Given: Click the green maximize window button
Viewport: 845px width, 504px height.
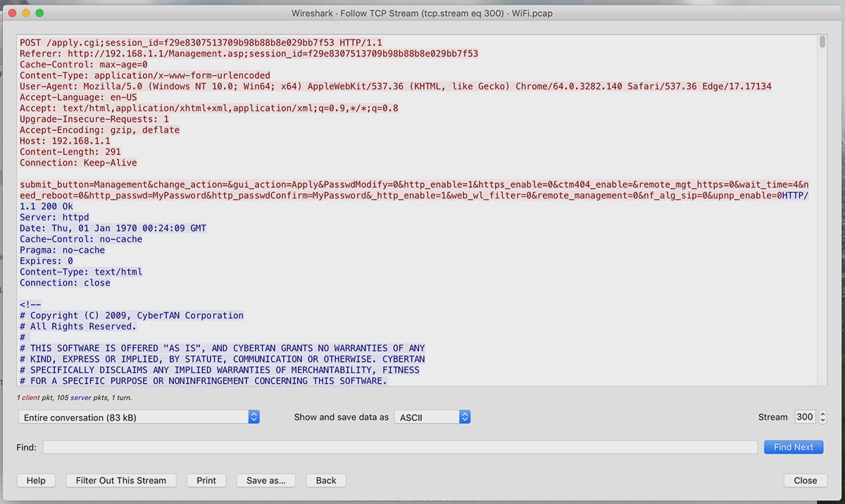Looking at the screenshot, I should pyautogui.click(x=39, y=13).
